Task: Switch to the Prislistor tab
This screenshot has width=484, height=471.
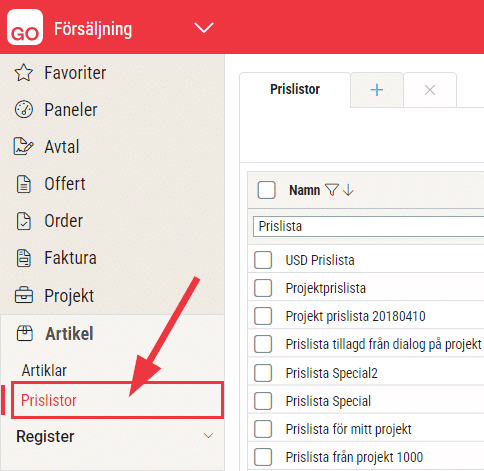Action: coord(295,90)
